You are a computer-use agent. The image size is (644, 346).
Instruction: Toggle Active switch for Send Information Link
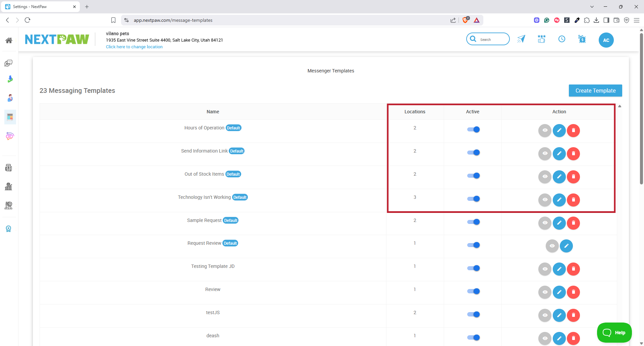[x=473, y=153]
